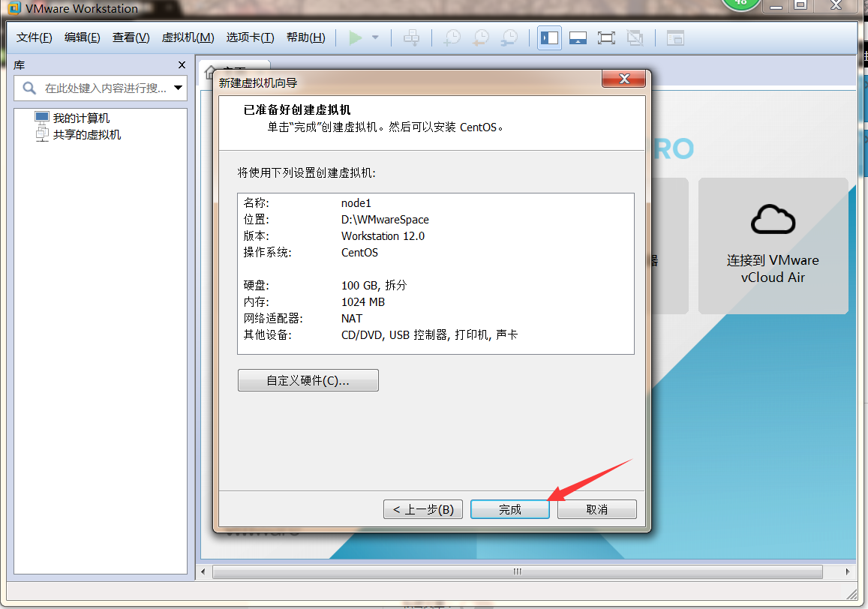Expand the library search filter dropdown
The image size is (868, 609).
click(x=179, y=88)
